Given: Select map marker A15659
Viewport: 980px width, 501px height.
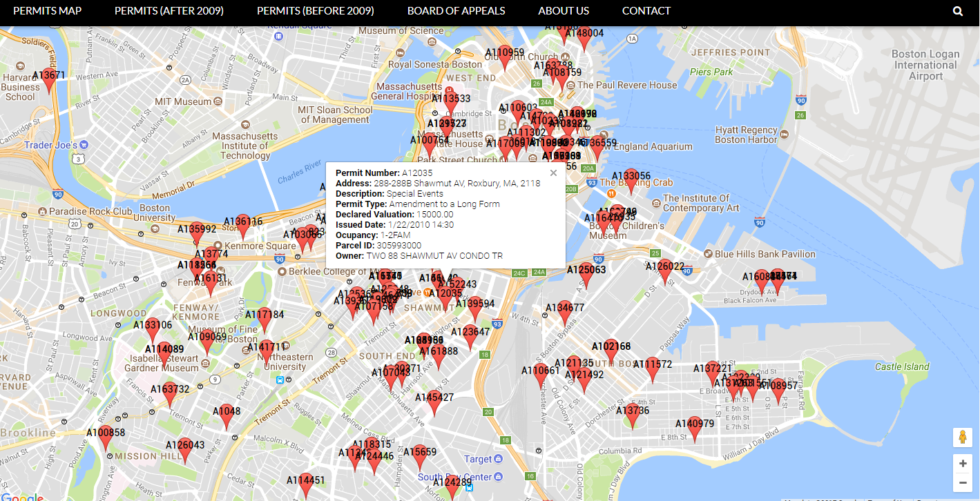Looking at the screenshot, I should 419,458.
